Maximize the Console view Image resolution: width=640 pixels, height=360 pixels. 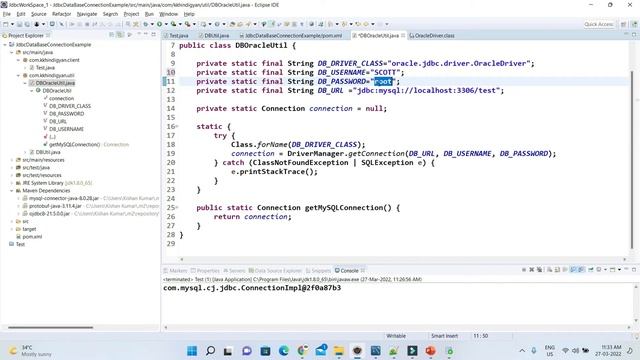coord(634,270)
